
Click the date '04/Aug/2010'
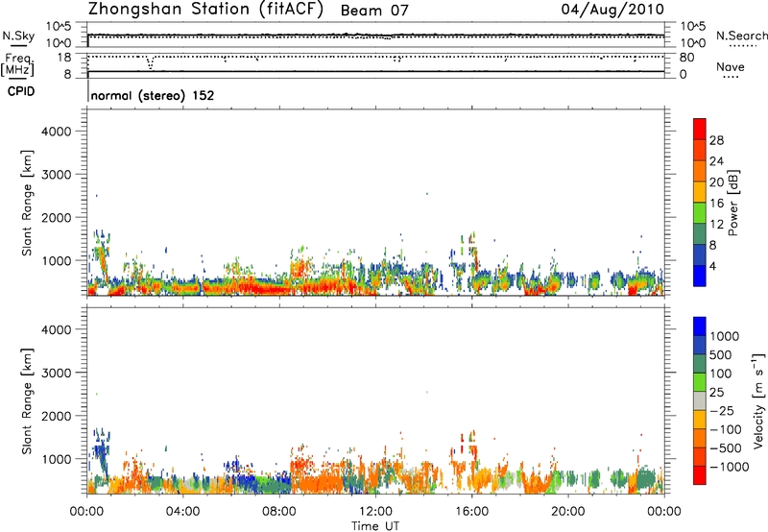point(612,10)
